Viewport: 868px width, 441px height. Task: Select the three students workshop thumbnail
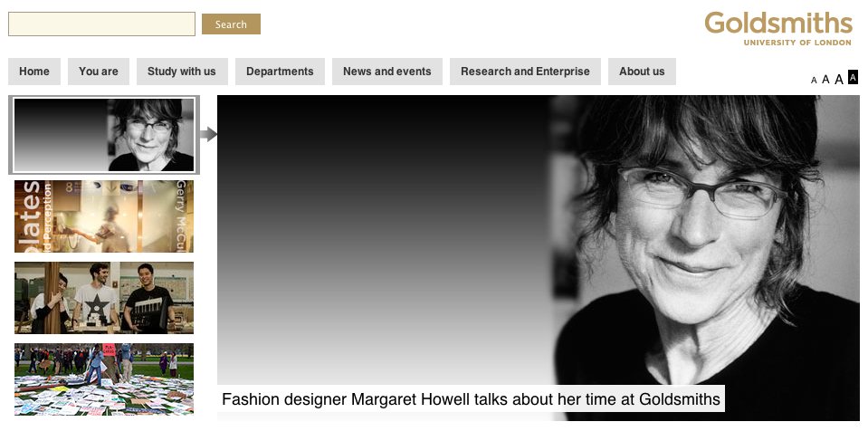click(x=104, y=298)
